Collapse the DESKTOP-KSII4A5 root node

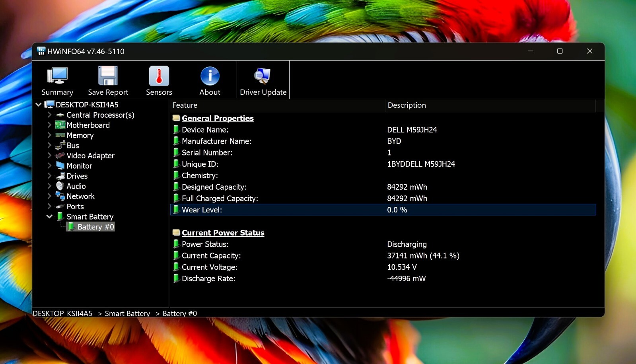(38, 105)
